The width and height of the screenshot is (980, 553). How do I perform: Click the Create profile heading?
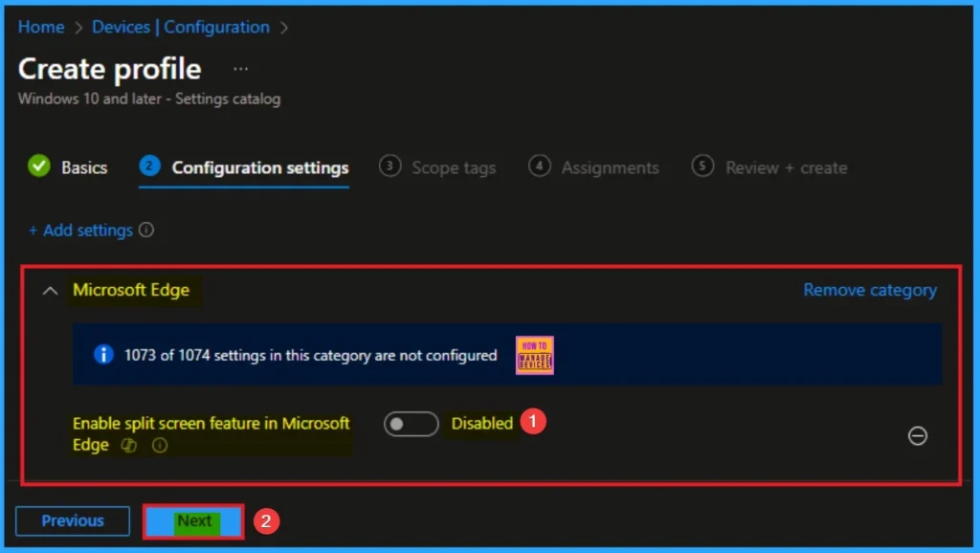click(x=109, y=69)
